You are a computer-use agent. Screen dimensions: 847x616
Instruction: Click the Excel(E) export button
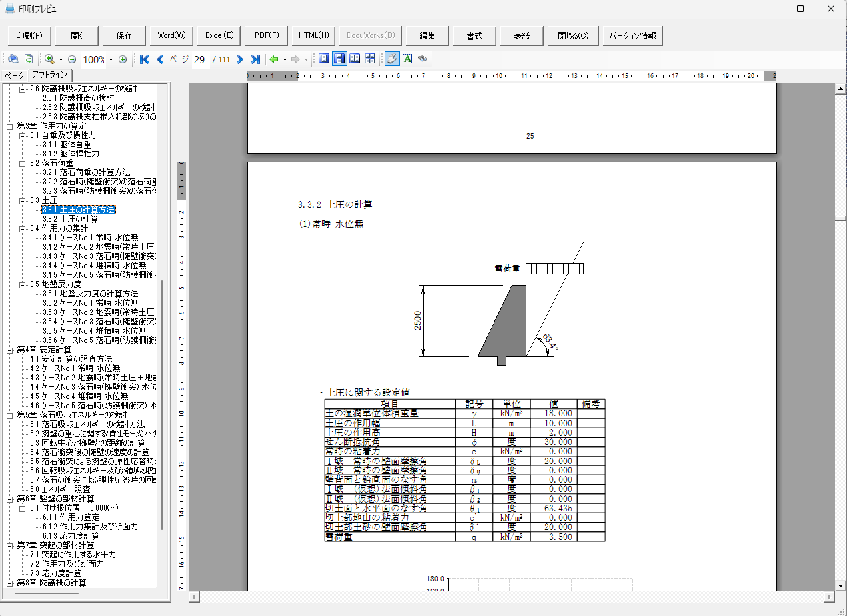coord(219,35)
